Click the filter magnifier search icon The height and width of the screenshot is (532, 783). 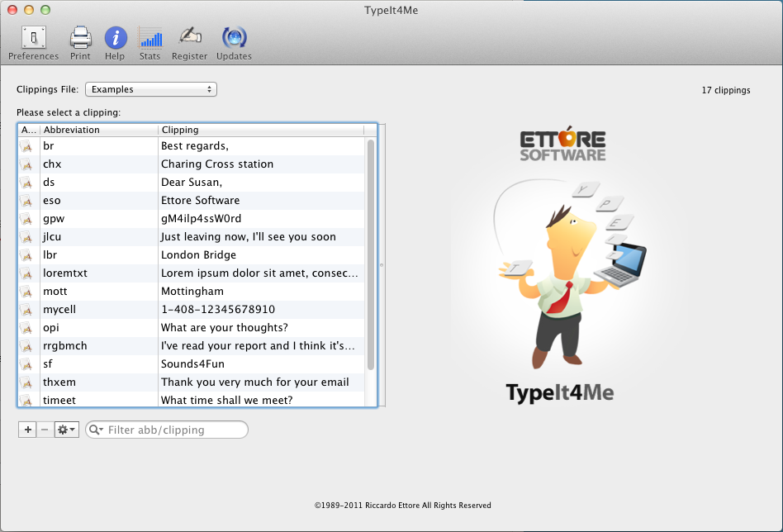click(x=95, y=430)
